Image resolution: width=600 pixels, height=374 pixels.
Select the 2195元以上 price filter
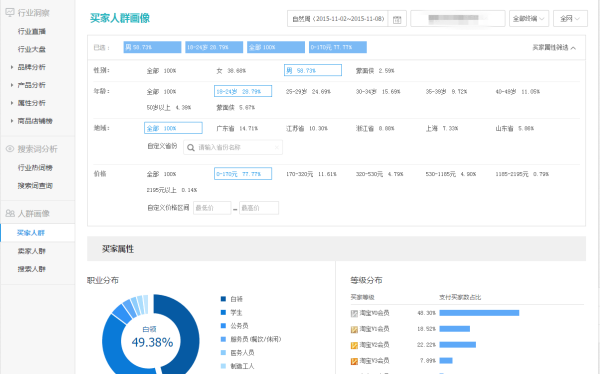[172, 190]
